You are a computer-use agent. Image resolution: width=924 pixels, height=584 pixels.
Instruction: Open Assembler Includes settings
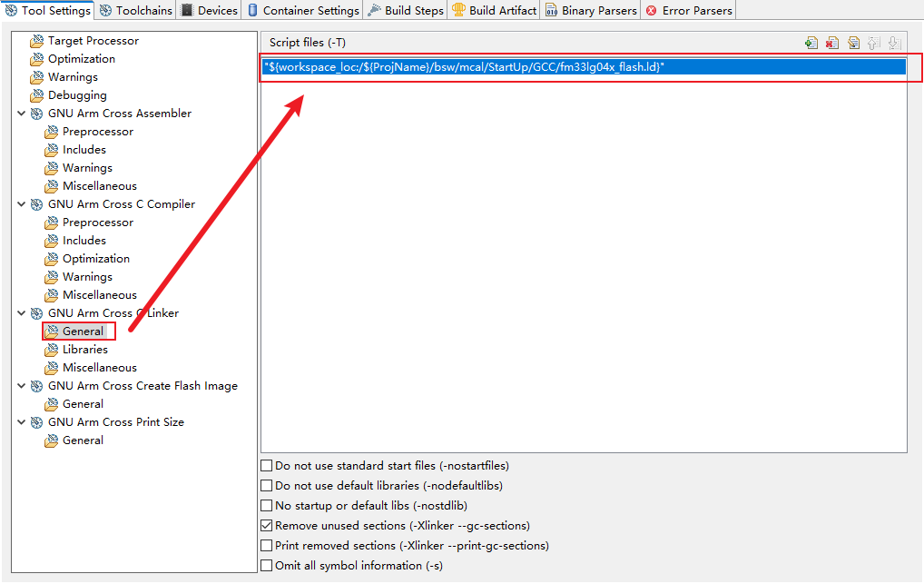(84, 150)
